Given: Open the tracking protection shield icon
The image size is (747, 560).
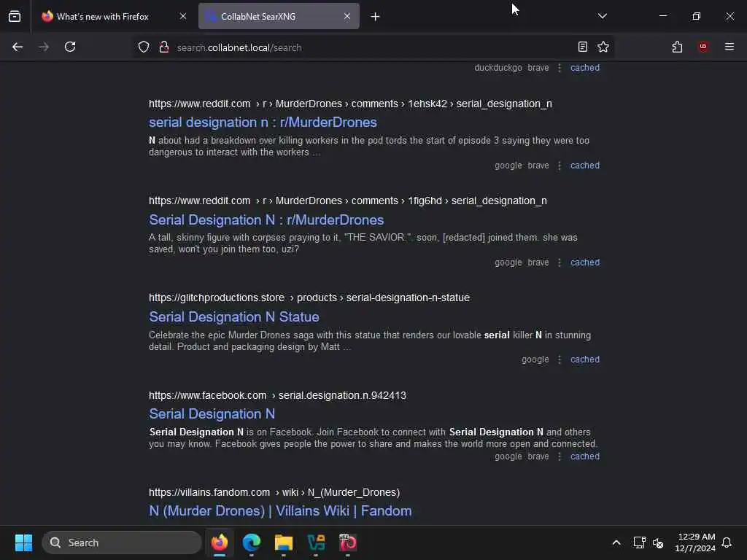Looking at the screenshot, I should point(144,47).
